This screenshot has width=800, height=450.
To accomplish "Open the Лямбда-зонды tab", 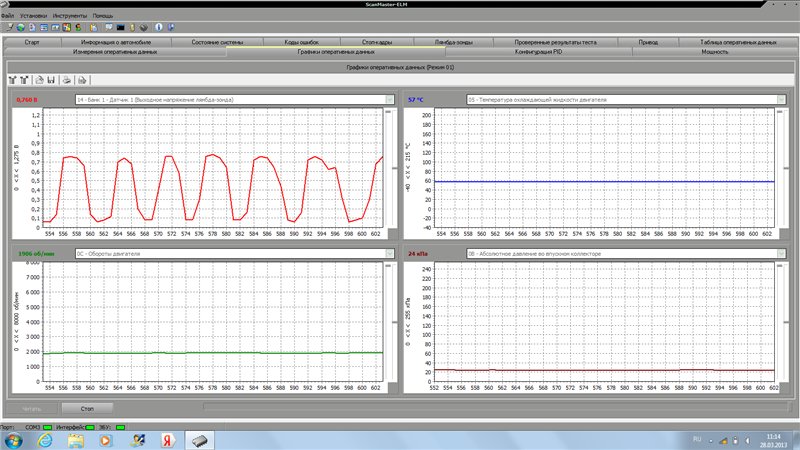I will [455, 43].
